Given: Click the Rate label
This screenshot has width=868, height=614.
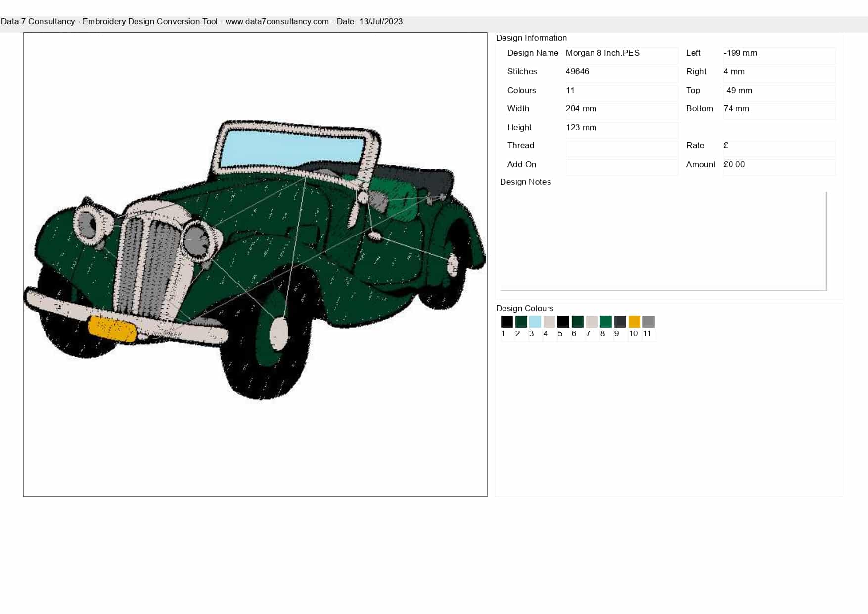Looking at the screenshot, I should pos(695,145).
